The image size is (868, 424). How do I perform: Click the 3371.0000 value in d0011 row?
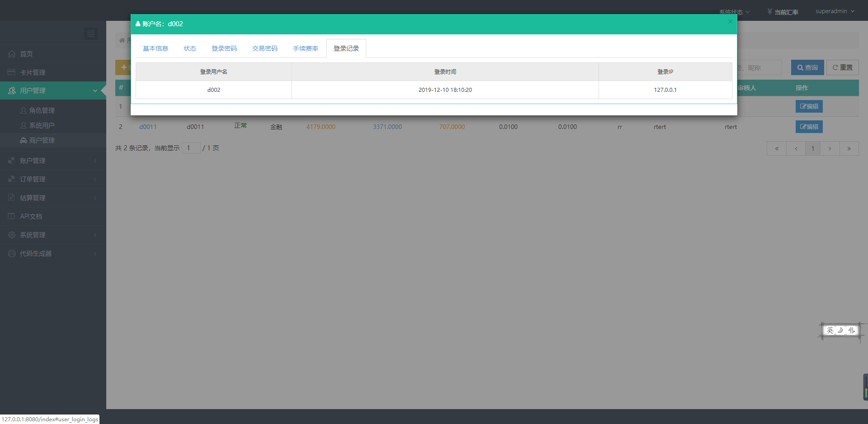[387, 127]
